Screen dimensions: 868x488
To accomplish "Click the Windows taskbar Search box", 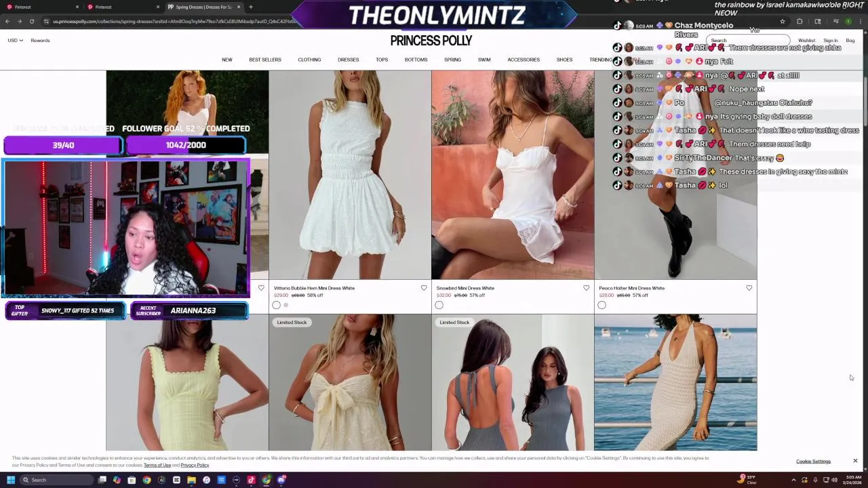I will point(56,480).
